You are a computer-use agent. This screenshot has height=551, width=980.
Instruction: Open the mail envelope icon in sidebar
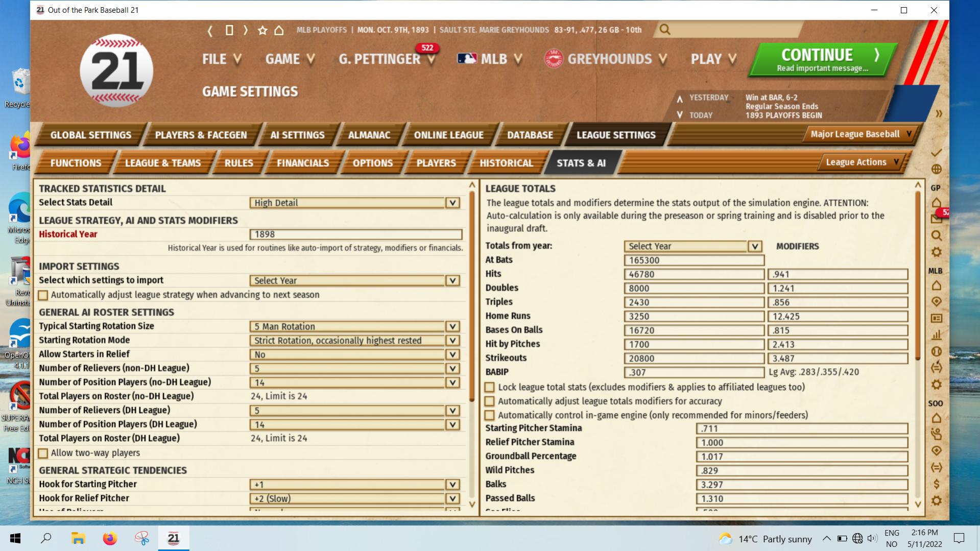click(x=936, y=219)
